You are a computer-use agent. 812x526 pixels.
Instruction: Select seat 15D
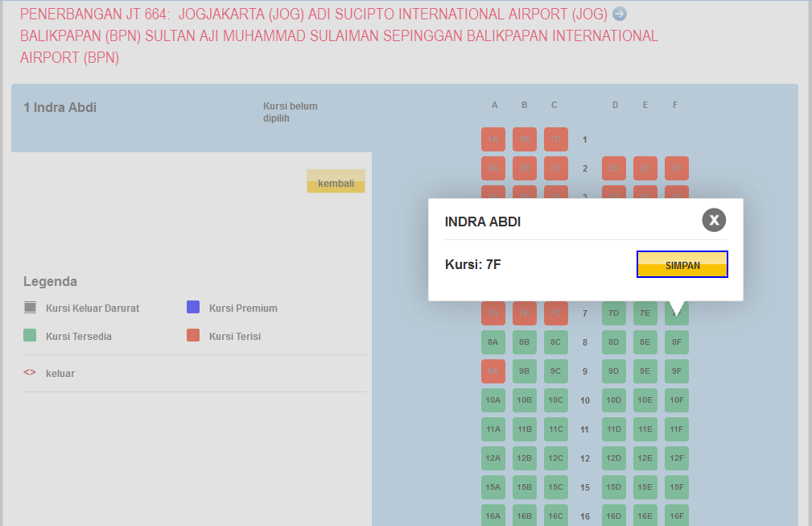pyautogui.click(x=614, y=487)
